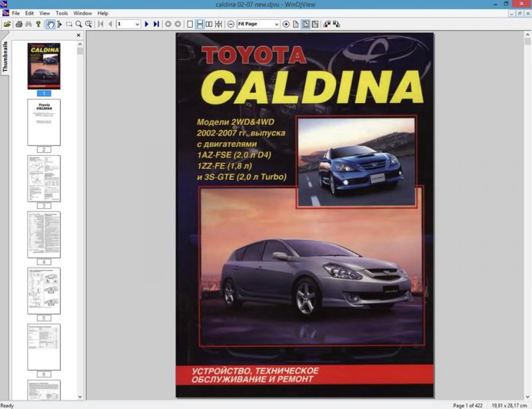Click thumbnail panel scroll up arrow
Screen dimensions: 532x409
pyautogui.click(x=80, y=44)
